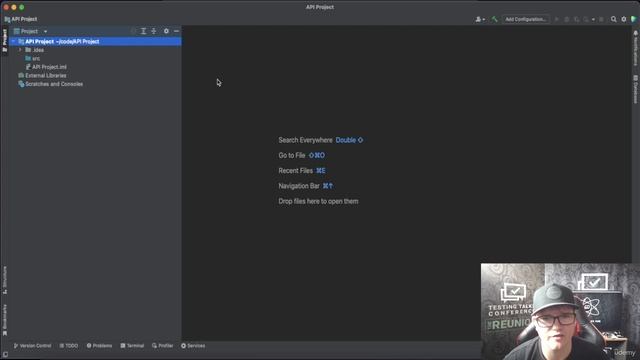The width and height of the screenshot is (640, 360).
Task: Click the Profile toolbar icon
Action: tap(586, 19)
